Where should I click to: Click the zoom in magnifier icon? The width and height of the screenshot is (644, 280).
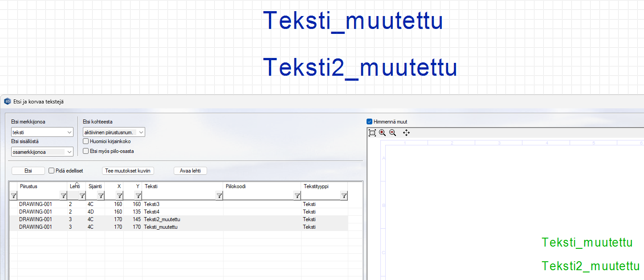tap(383, 132)
